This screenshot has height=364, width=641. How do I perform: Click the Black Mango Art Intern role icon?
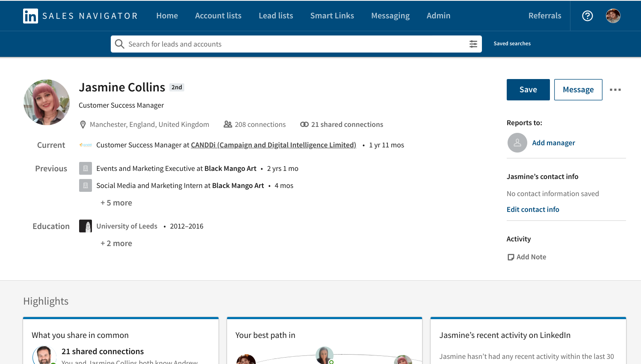(86, 185)
